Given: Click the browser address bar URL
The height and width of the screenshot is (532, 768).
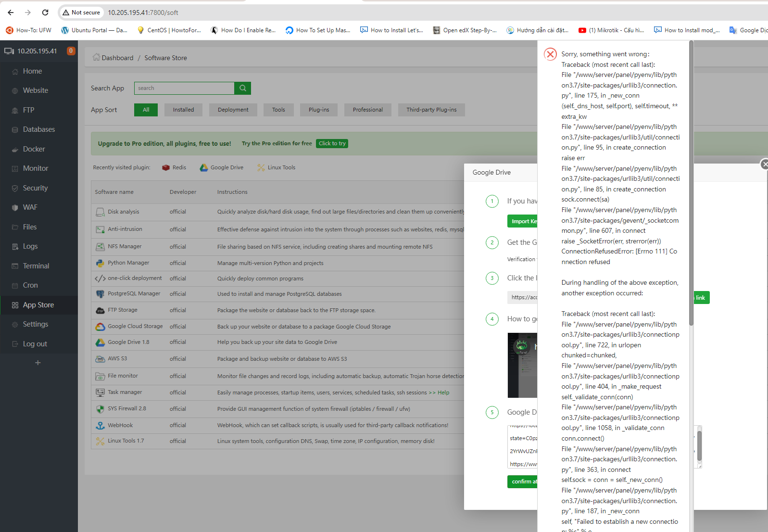Looking at the screenshot, I should (143, 13).
